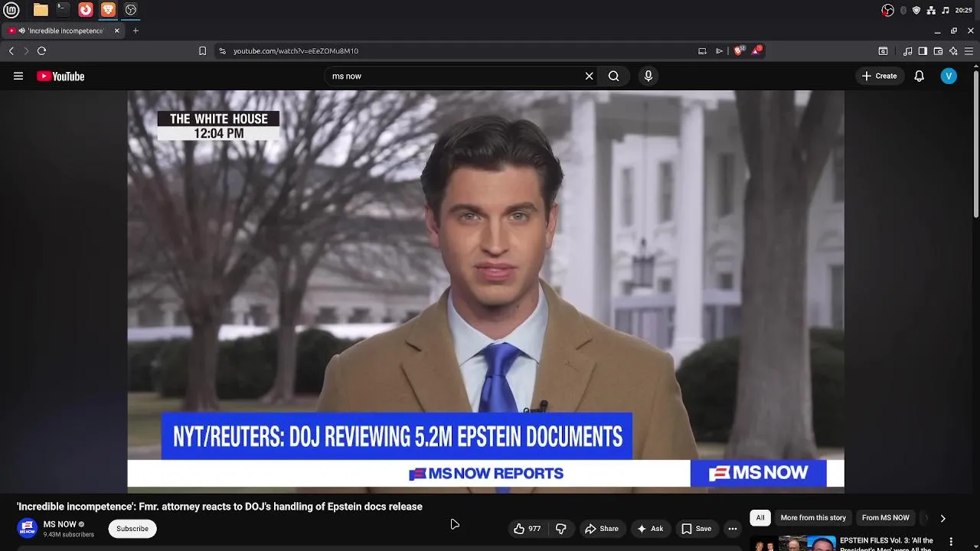
Task: Show next filter chips arrow
Action: coord(942,518)
